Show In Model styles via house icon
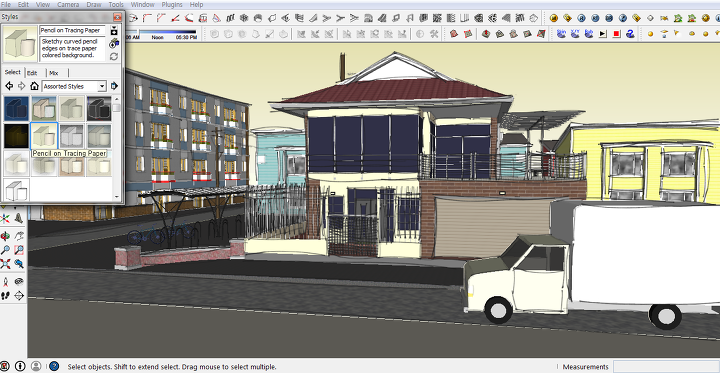The width and height of the screenshot is (720, 373). [x=34, y=86]
